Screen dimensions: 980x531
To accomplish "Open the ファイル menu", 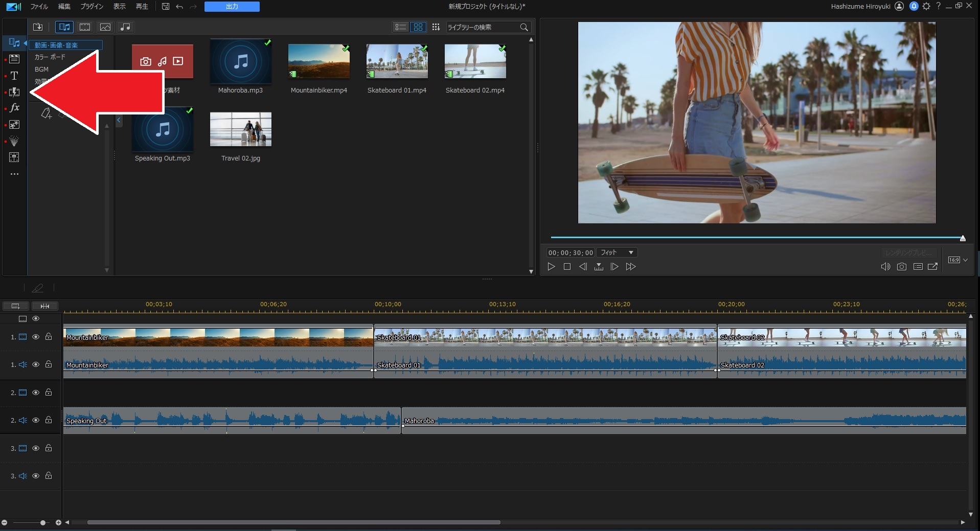I will (39, 7).
